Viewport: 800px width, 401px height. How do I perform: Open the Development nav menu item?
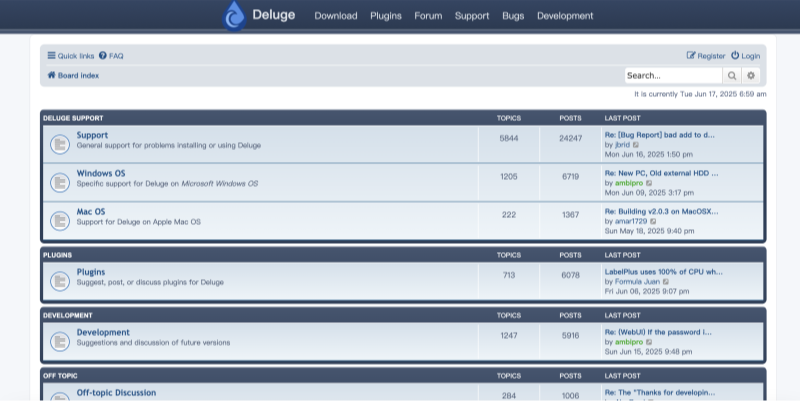coord(565,16)
